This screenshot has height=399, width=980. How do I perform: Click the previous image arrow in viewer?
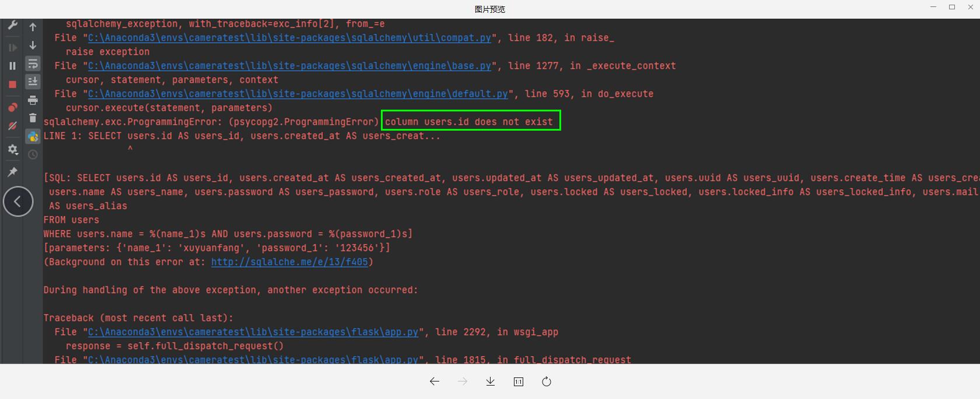point(434,381)
